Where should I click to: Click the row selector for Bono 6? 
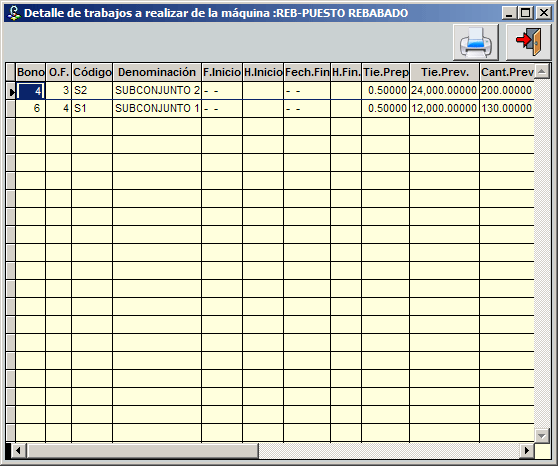[x=11, y=108]
